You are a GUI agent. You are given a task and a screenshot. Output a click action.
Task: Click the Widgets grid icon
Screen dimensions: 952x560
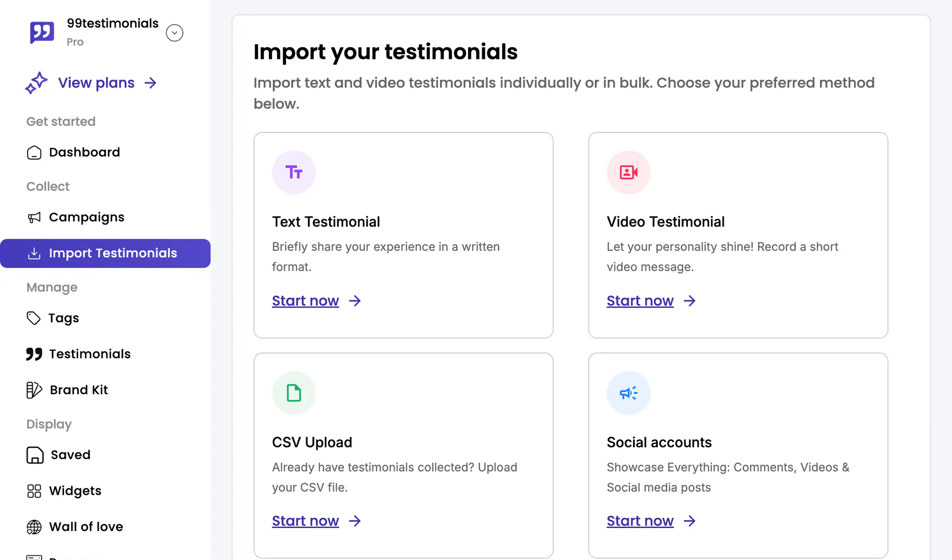coord(33,491)
